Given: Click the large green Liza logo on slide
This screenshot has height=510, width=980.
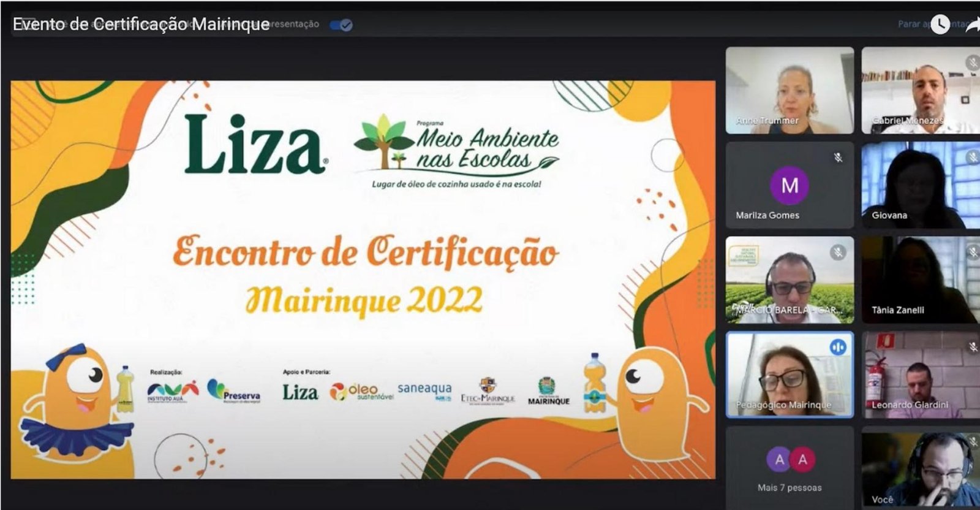Looking at the screenshot, I should point(255,144).
